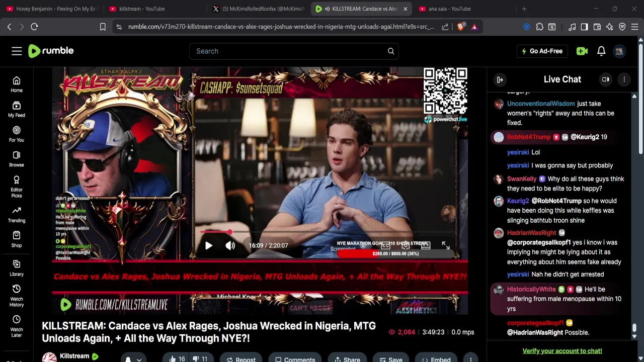Open the Brave VPN shield icon
This screenshot has width=644, height=362.
[x=622, y=27]
